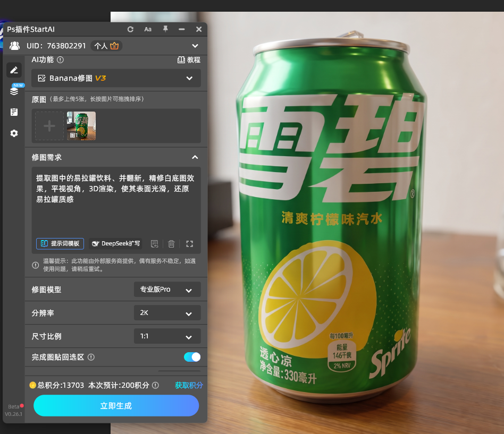Click the Beta V0.26.1 version label
Viewport: 504px width, 434px height.
point(14,410)
